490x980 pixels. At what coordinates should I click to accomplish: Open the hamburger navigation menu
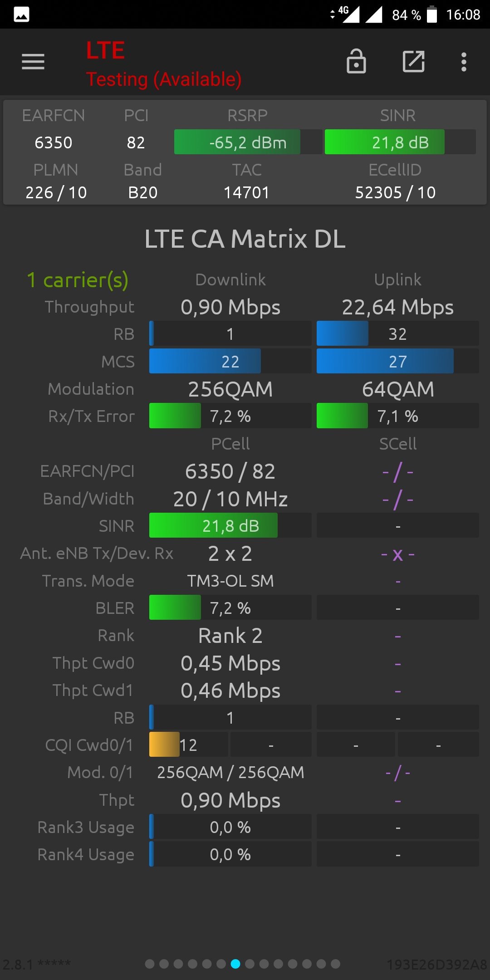coord(33,62)
